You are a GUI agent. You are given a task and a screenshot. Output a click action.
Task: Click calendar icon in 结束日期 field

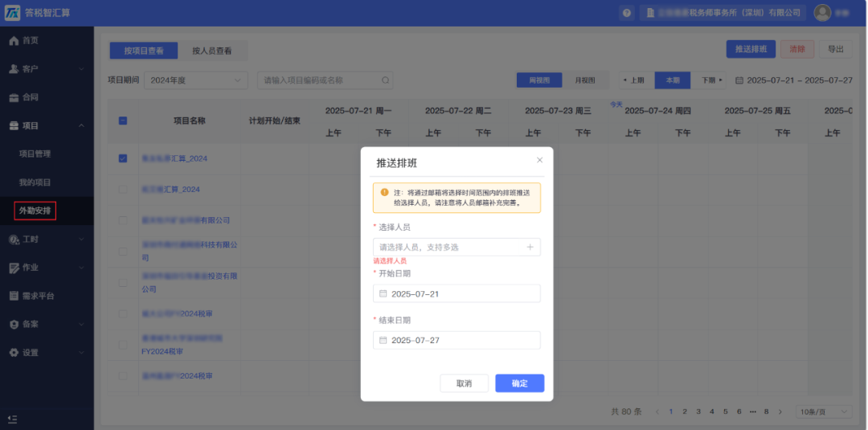(x=383, y=340)
